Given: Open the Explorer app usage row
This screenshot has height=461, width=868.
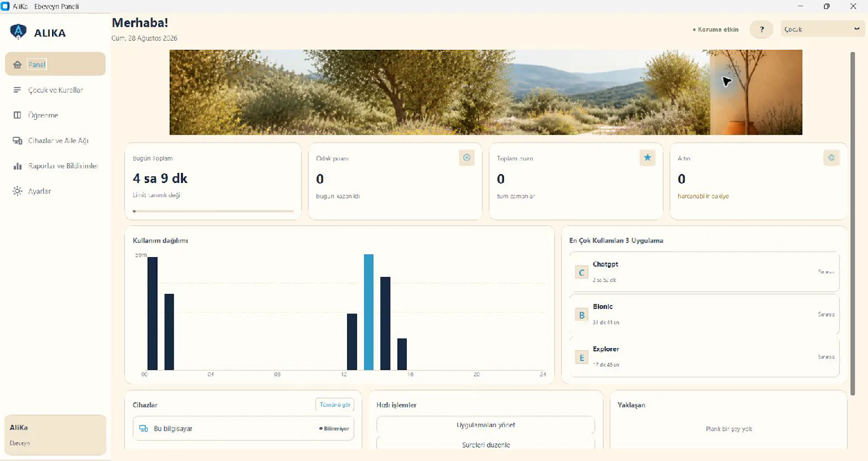Looking at the screenshot, I should pos(704,357).
